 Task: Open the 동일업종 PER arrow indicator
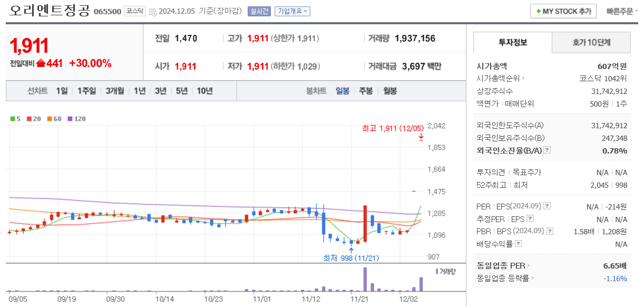529,266
